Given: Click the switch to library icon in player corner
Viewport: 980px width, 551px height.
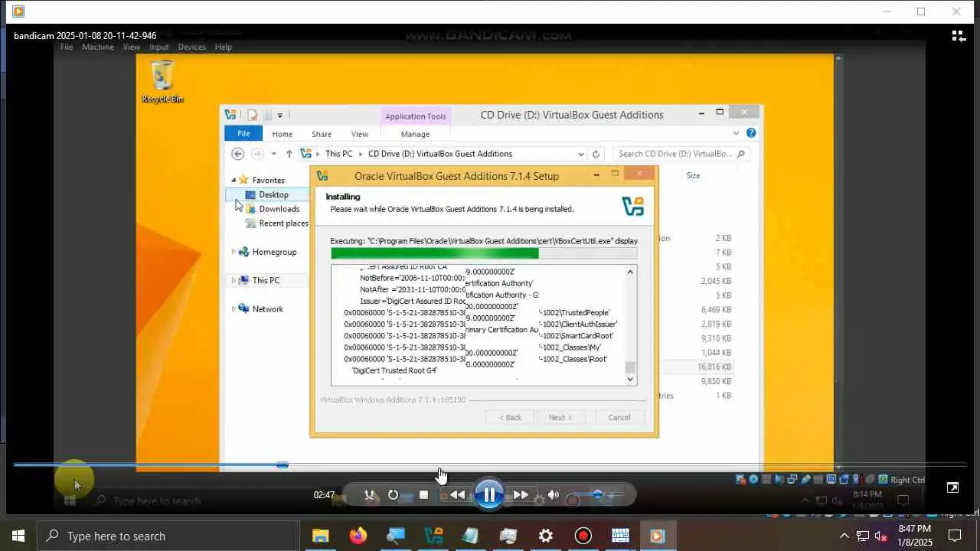Looking at the screenshot, I should pyautogui.click(x=959, y=36).
